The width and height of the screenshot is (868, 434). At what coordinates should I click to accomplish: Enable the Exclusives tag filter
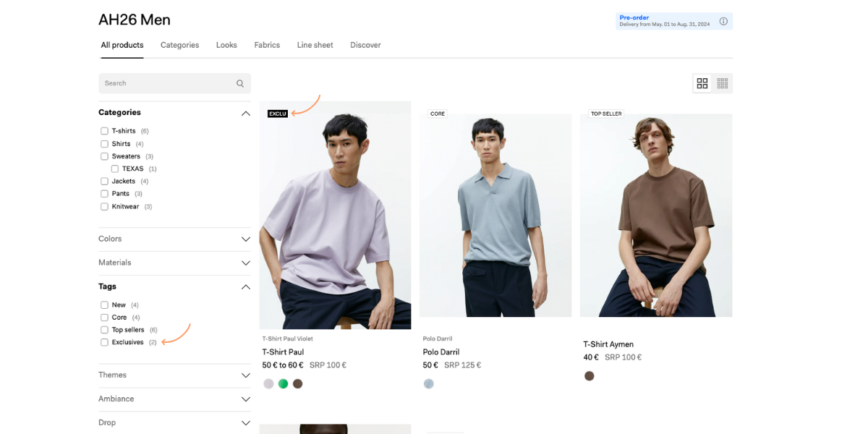coord(104,342)
